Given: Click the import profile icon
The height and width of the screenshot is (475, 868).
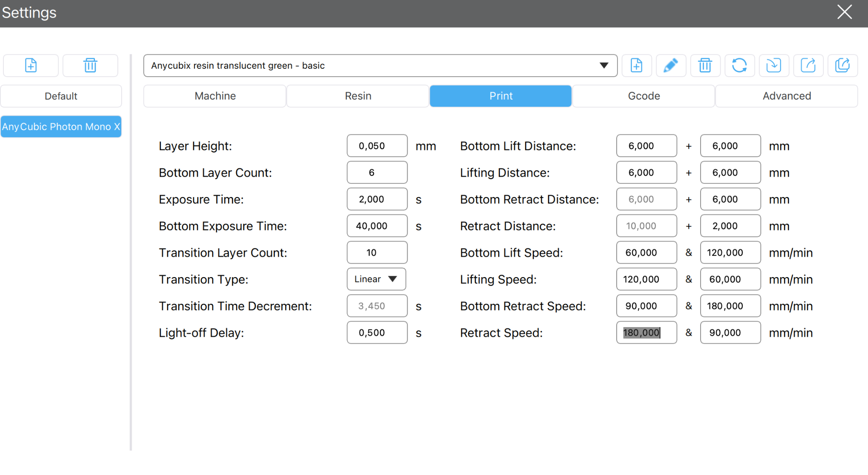Looking at the screenshot, I should tap(774, 65).
